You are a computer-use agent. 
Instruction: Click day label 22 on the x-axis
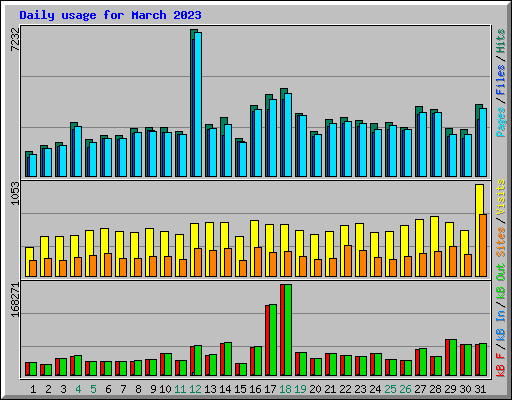tap(345, 389)
